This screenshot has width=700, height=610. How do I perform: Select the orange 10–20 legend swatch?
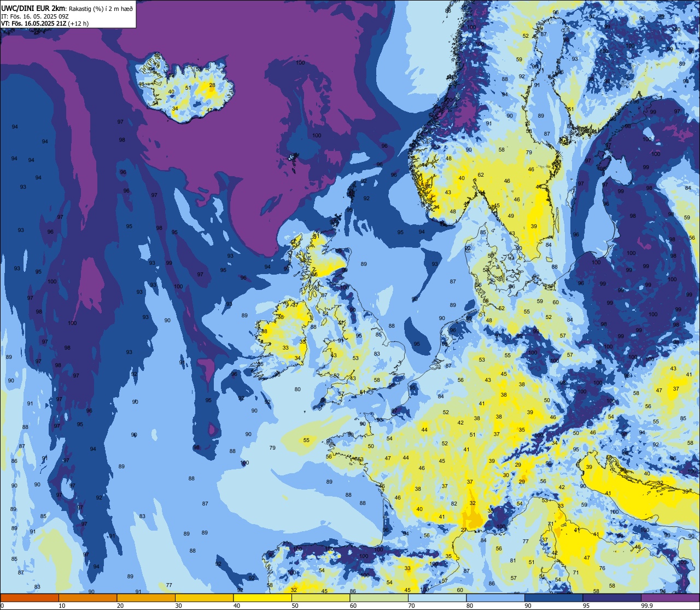(x=87, y=597)
